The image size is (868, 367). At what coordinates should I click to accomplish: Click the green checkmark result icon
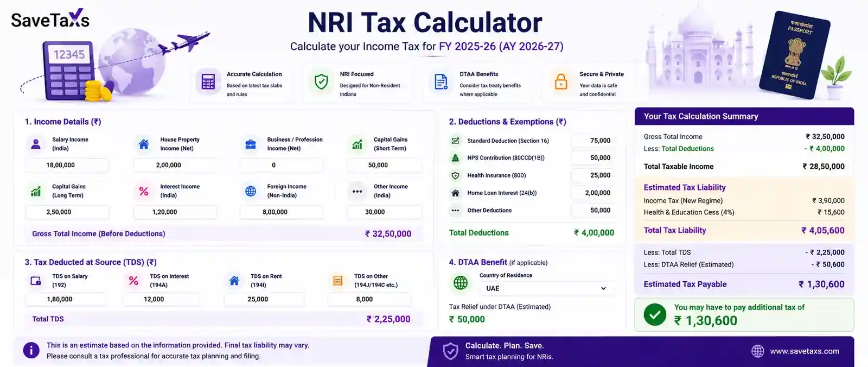[x=655, y=314]
